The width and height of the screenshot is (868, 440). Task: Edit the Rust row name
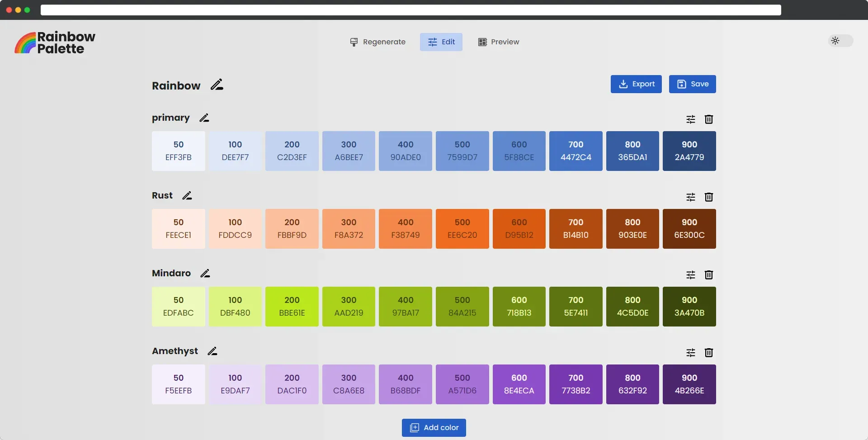click(x=187, y=195)
